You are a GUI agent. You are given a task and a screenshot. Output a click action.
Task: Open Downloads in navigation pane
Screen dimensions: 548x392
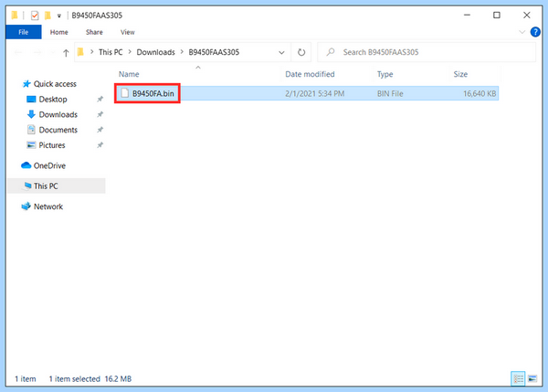pos(58,115)
